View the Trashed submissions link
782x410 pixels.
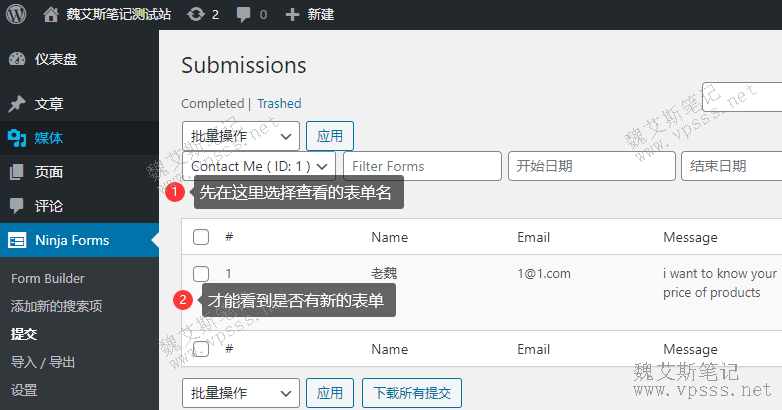point(279,103)
